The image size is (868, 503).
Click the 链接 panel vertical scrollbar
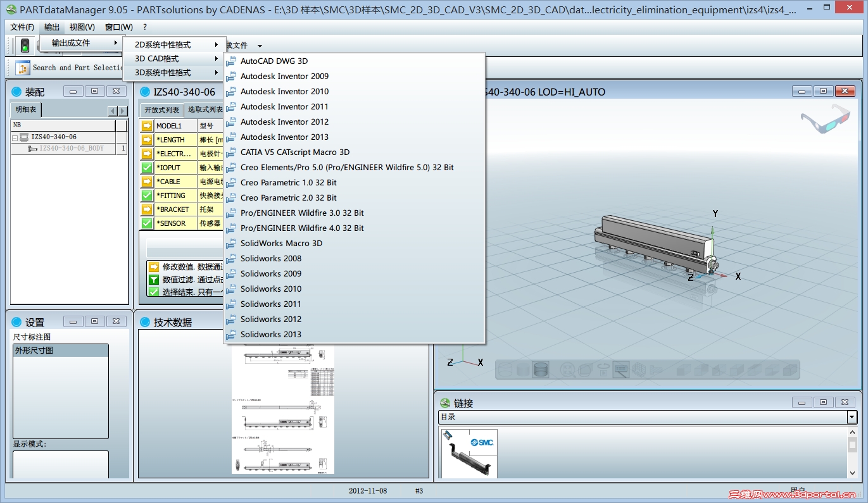(852, 452)
